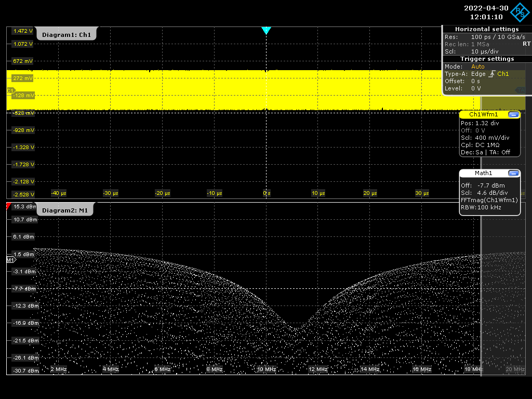
Task: Click the TA trigger level marker
Action: click(x=520, y=90)
